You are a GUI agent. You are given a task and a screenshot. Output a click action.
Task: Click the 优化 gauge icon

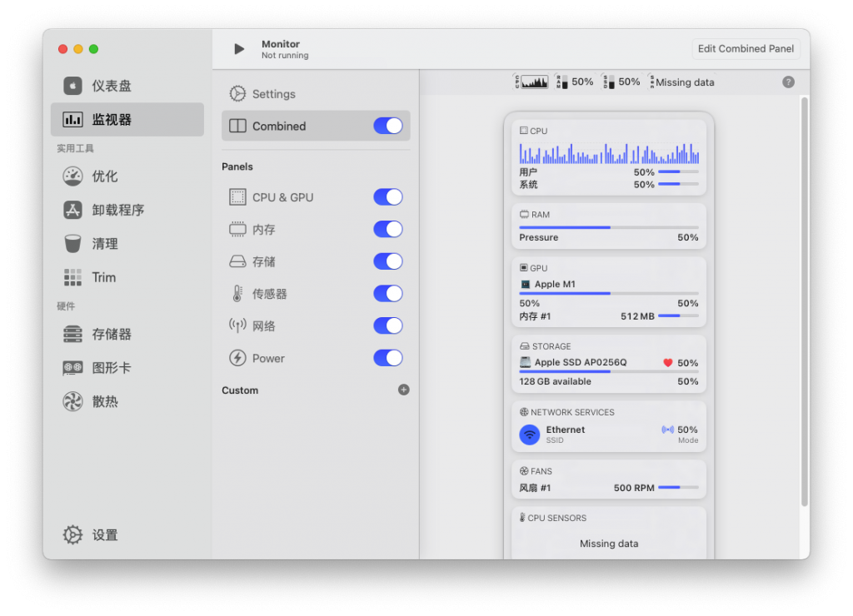pyautogui.click(x=72, y=176)
